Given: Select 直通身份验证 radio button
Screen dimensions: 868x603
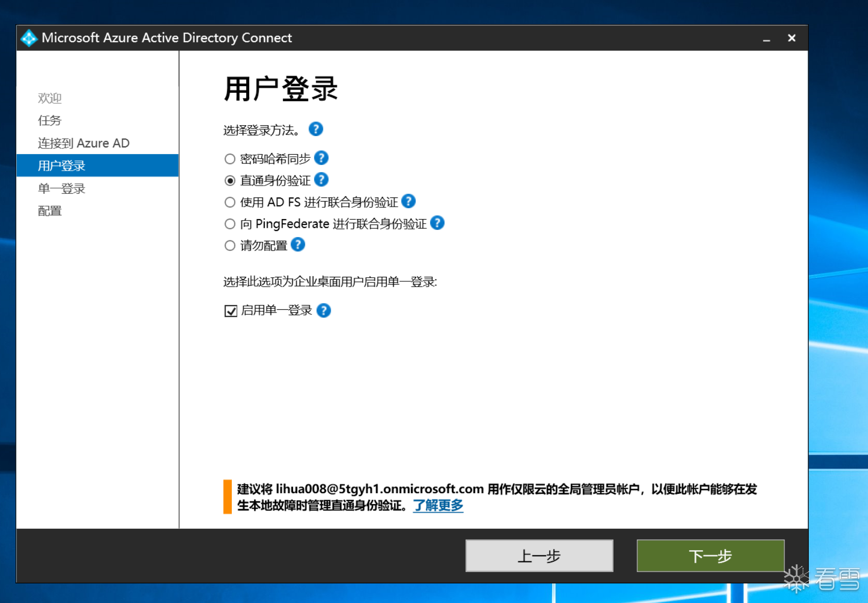Looking at the screenshot, I should (x=230, y=180).
